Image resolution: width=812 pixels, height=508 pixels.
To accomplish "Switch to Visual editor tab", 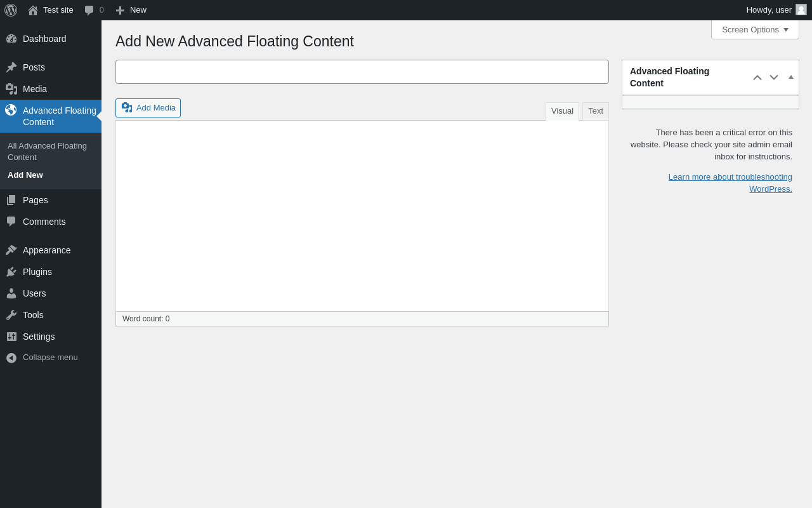I will point(562,111).
